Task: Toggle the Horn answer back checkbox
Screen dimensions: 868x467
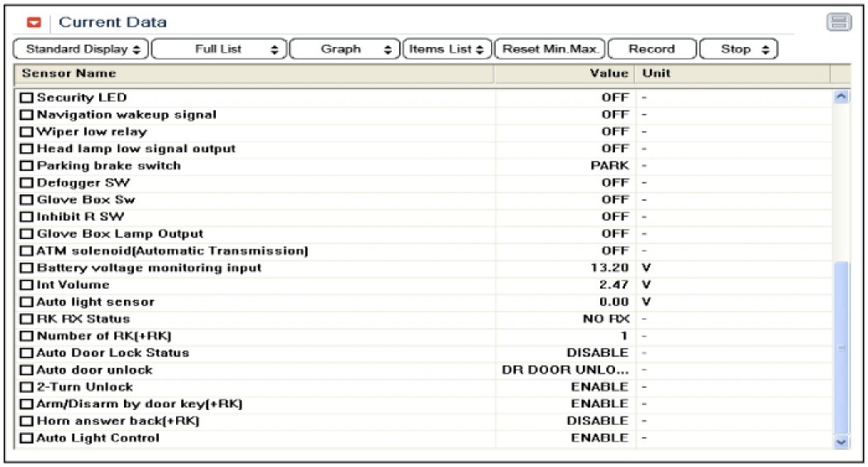Action: [x=26, y=422]
